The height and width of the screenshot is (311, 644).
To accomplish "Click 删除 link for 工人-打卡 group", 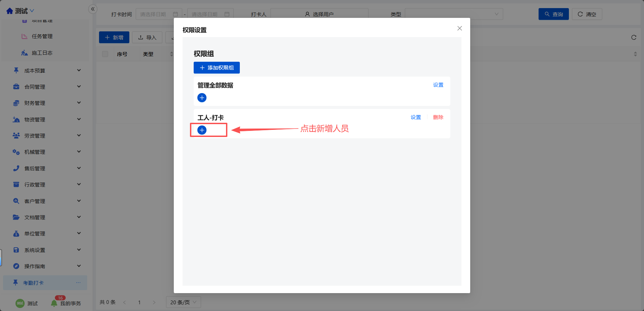I will click(x=438, y=117).
